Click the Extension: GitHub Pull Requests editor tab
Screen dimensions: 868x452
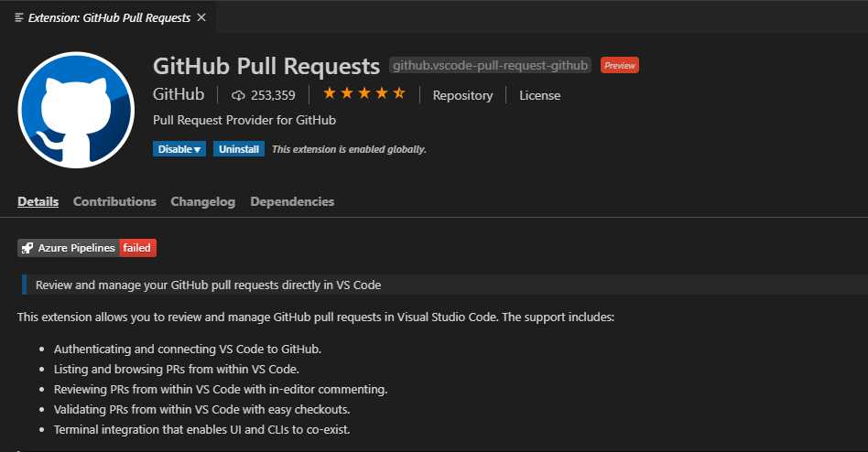click(109, 17)
